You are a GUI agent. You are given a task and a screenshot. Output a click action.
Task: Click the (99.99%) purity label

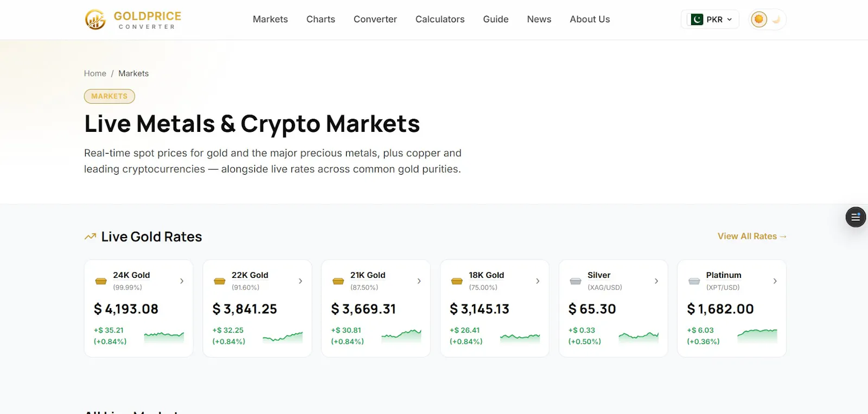127,288
